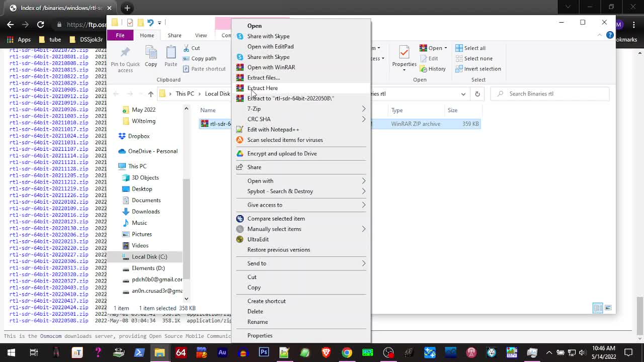Choose Extract Here from the menu

262,88
